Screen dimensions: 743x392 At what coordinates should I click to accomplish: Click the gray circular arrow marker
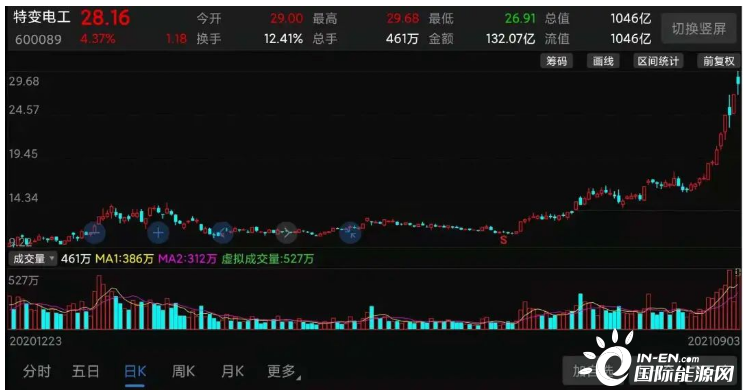point(286,232)
